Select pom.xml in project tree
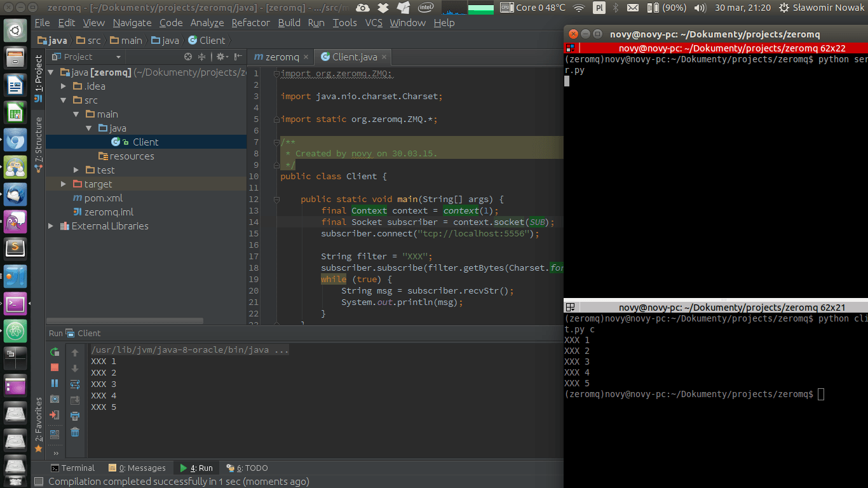Screen dimensions: 868x488 (103, 198)
